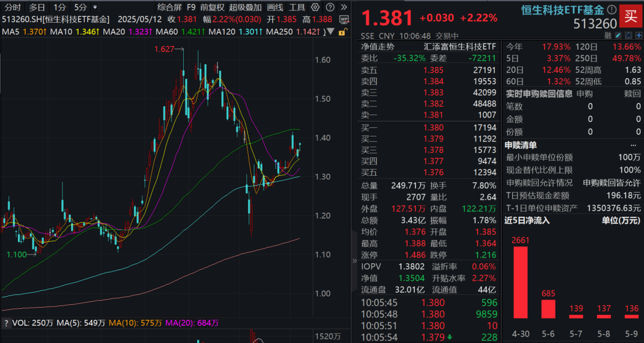Click the help question mark icon in toolbar
This screenshot has width=644, height=343.
click(x=330, y=8)
